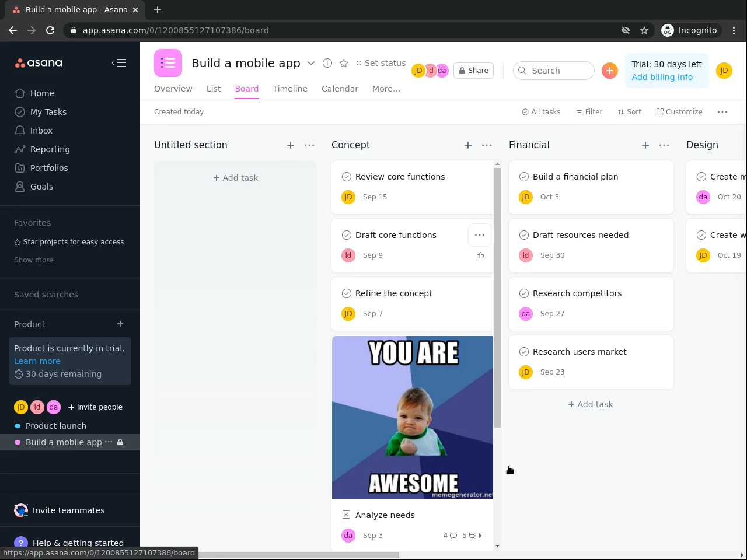This screenshot has height=560, width=747.
Task: Mark Draft core functions complete
Action: coord(347,235)
